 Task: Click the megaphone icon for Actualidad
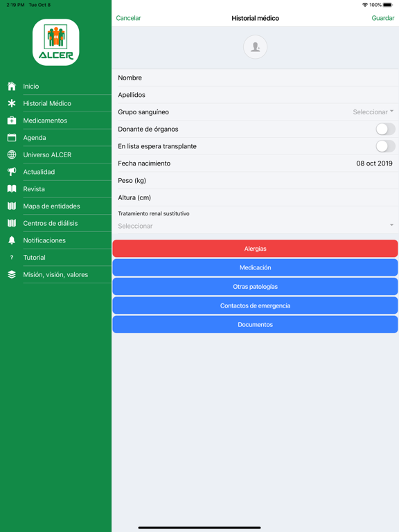[12, 172]
